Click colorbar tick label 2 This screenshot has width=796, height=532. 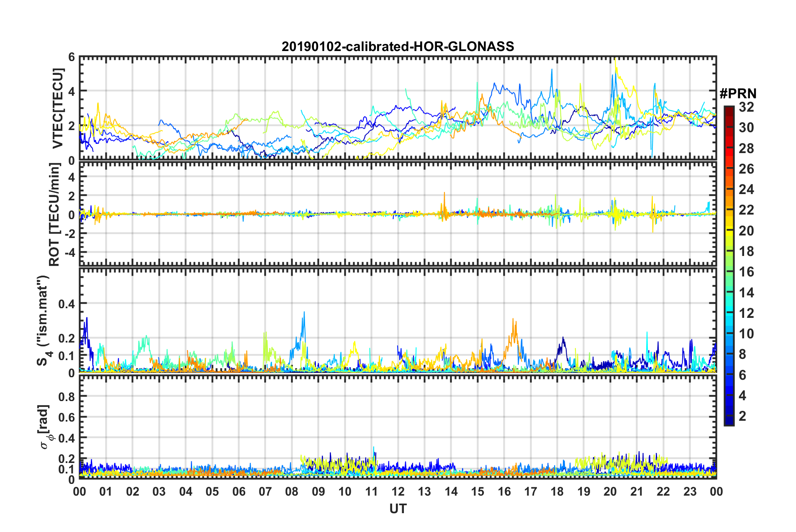click(x=742, y=416)
